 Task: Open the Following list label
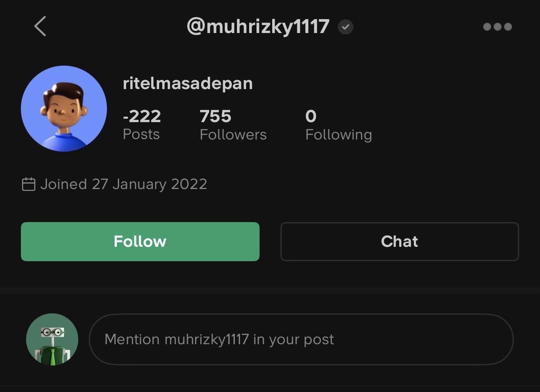point(338,135)
